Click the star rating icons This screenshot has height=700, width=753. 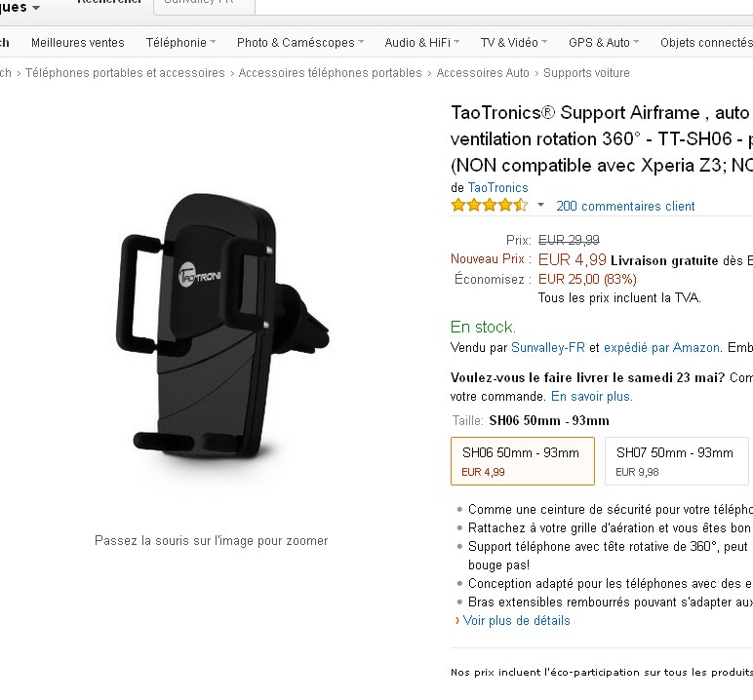pos(490,206)
